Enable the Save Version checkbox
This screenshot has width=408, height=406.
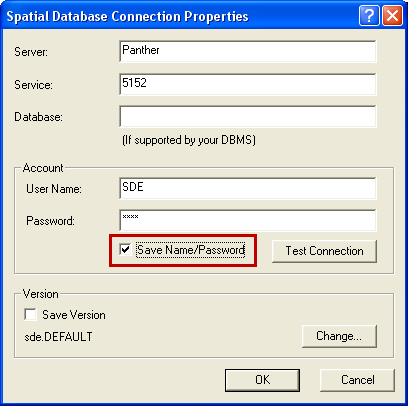point(30,315)
